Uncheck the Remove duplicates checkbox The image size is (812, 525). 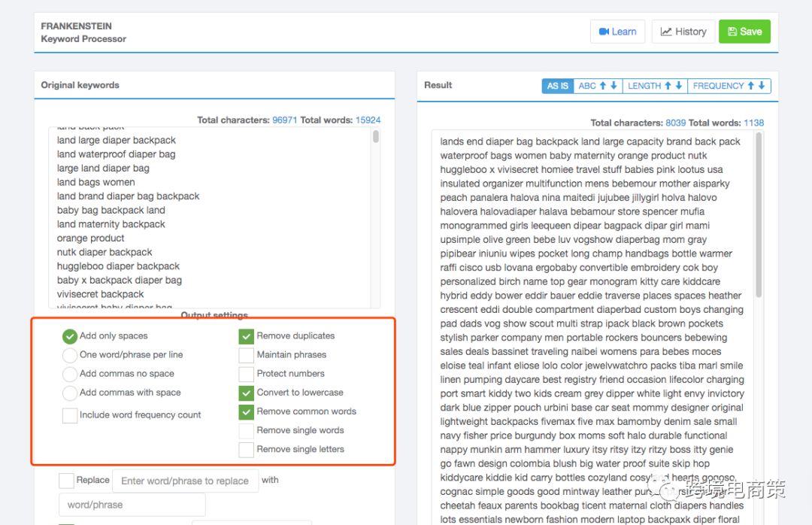(246, 336)
